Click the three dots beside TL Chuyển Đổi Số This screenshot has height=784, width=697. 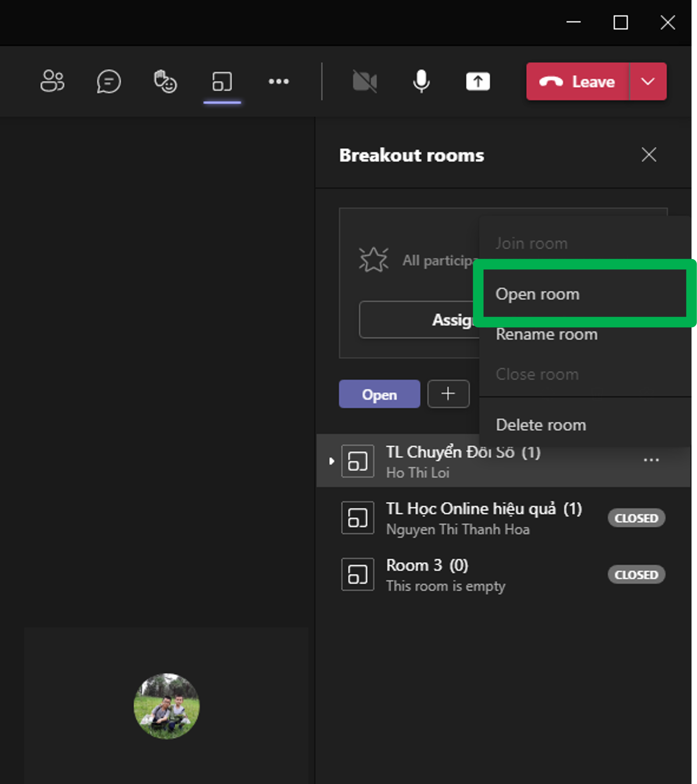click(x=651, y=460)
